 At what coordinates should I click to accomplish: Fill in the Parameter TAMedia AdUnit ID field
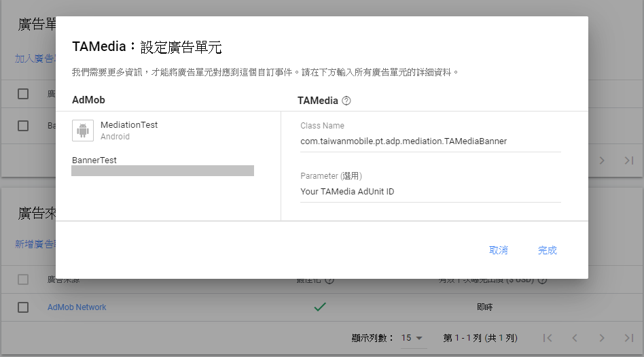point(431,191)
